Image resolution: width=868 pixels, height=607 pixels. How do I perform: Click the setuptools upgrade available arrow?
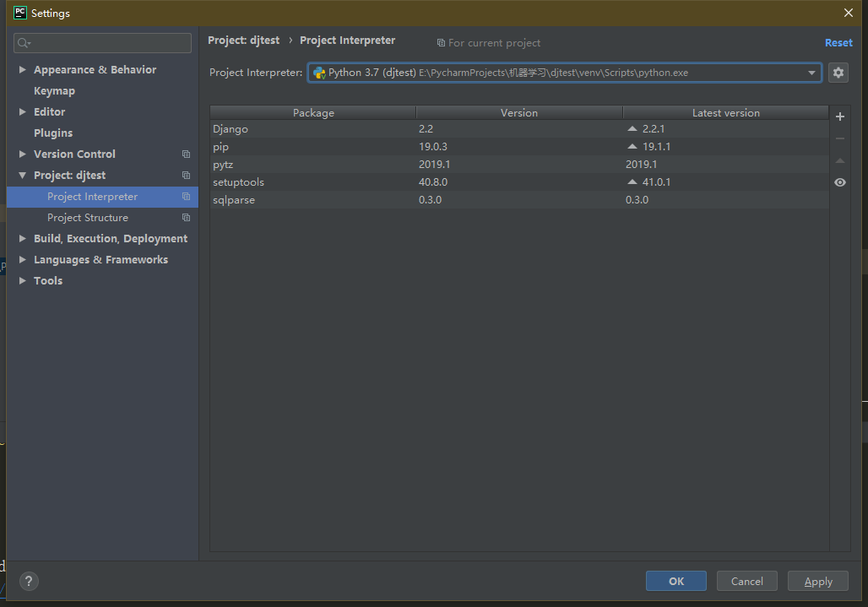632,182
